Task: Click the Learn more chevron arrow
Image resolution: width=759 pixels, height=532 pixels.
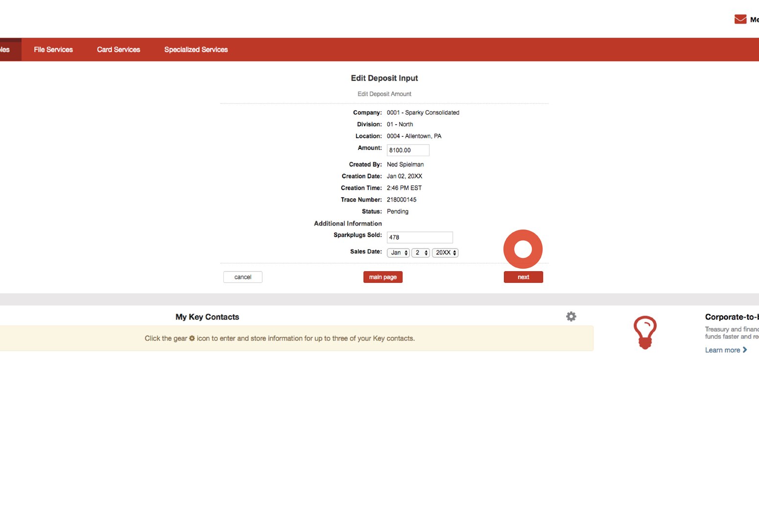Action: 745,350
